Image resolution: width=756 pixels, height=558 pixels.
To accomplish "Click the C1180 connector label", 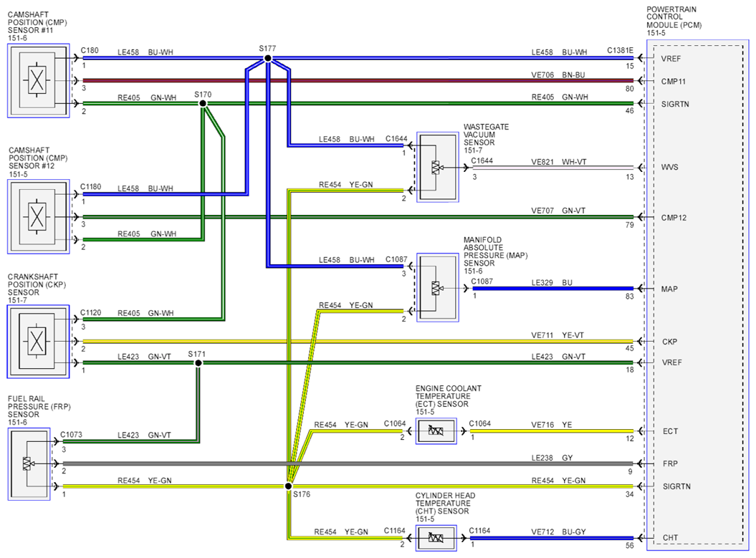I will coord(90,186).
